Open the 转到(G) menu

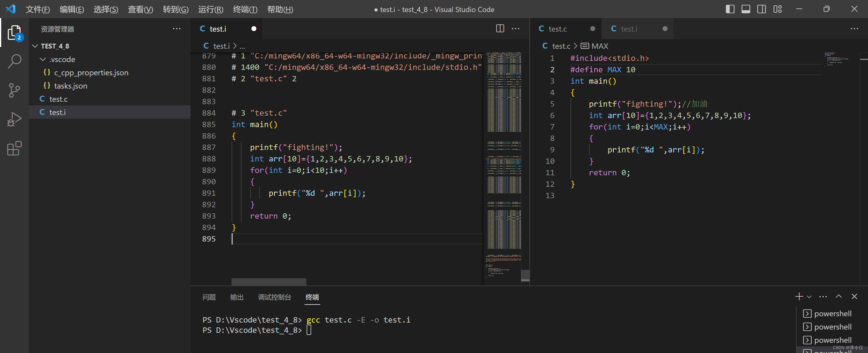coord(175,9)
